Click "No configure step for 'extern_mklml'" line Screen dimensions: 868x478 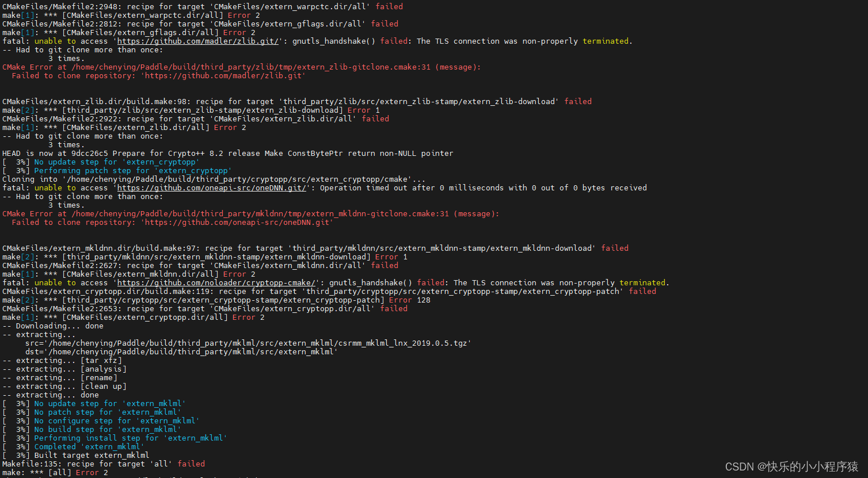click(101, 421)
